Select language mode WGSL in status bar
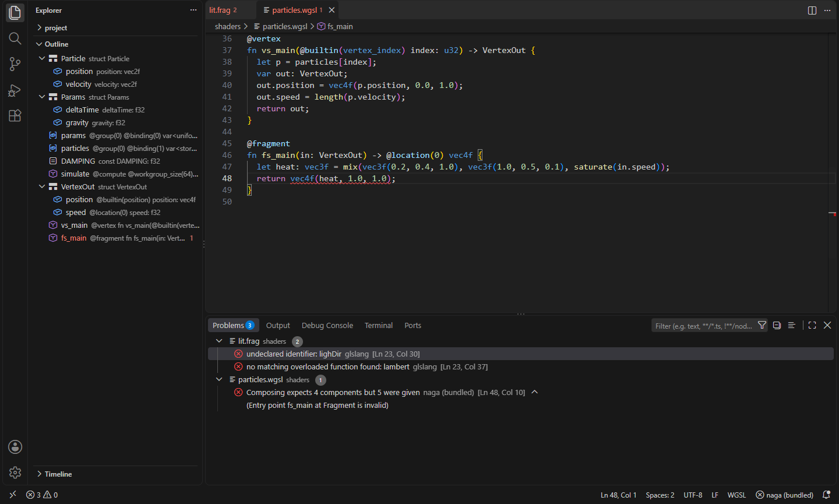839x504 pixels. point(736,495)
